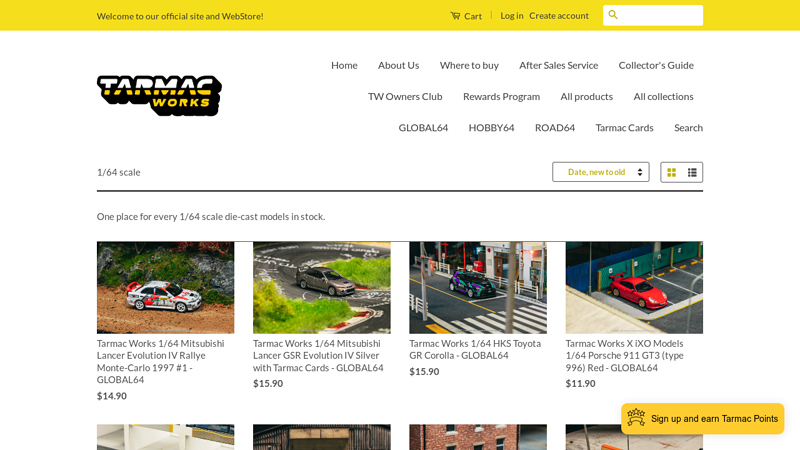Open the Collector's Guide menu
The height and width of the screenshot is (450, 800).
click(x=655, y=65)
